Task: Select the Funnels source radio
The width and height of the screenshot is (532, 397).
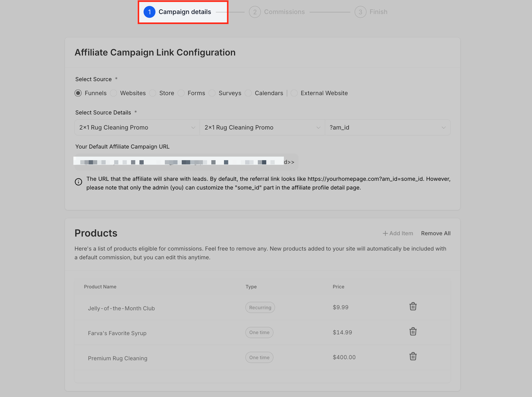Action: tap(78, 93)
